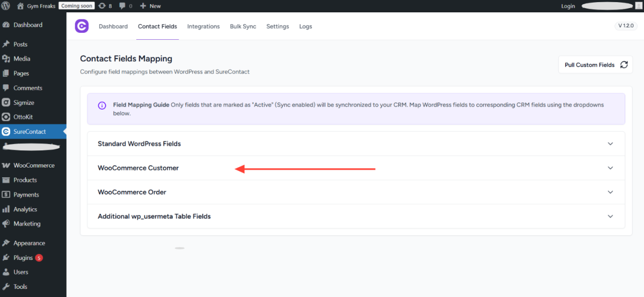Go to Plugins with 5 updates

tap(23, 258)
